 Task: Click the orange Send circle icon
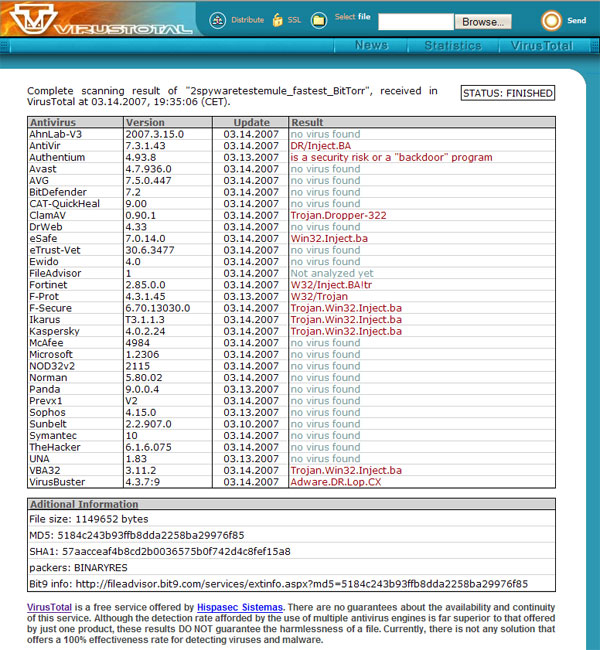551,20
